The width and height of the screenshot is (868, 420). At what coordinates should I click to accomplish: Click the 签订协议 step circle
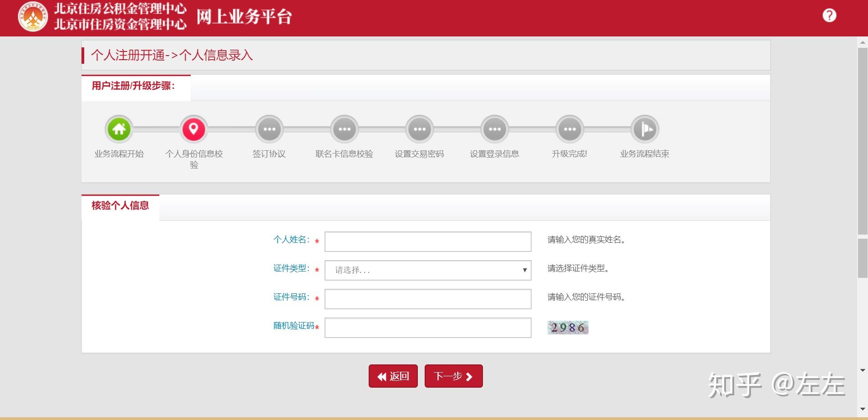coord(269,129)
